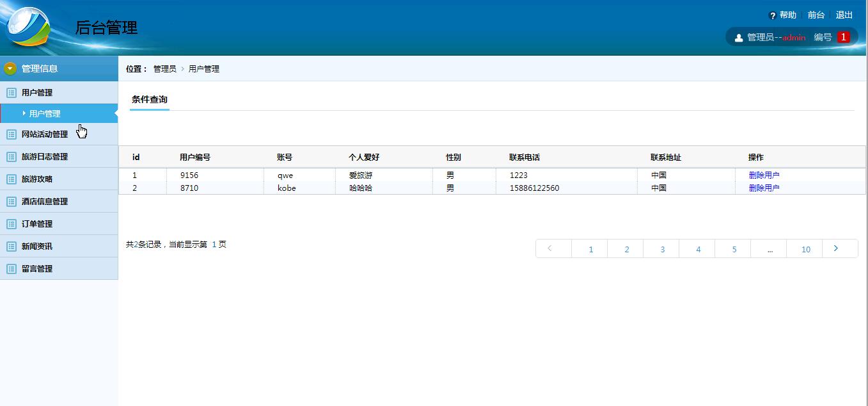Click the 个人爱好 column header
The width and height of the screenshot is (868, 406).
(x=364, y=158)
